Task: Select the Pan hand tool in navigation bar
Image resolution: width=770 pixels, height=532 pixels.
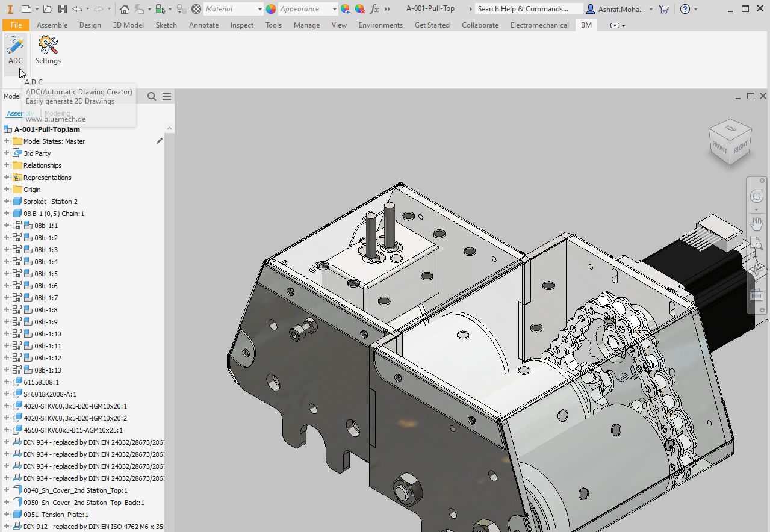Action: point(757,224)
